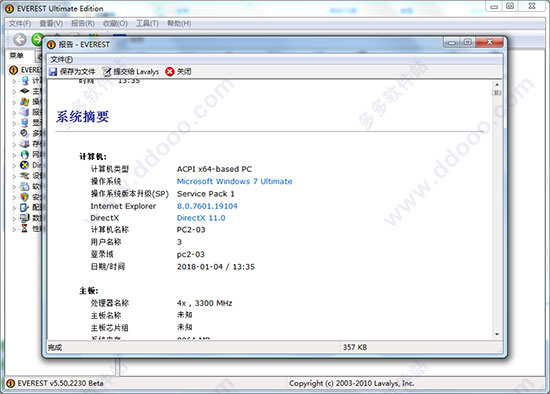Select the Security (安全性) shield icon in tree
Viewport: 550px width, 394px height.
(x=25, y=197)
